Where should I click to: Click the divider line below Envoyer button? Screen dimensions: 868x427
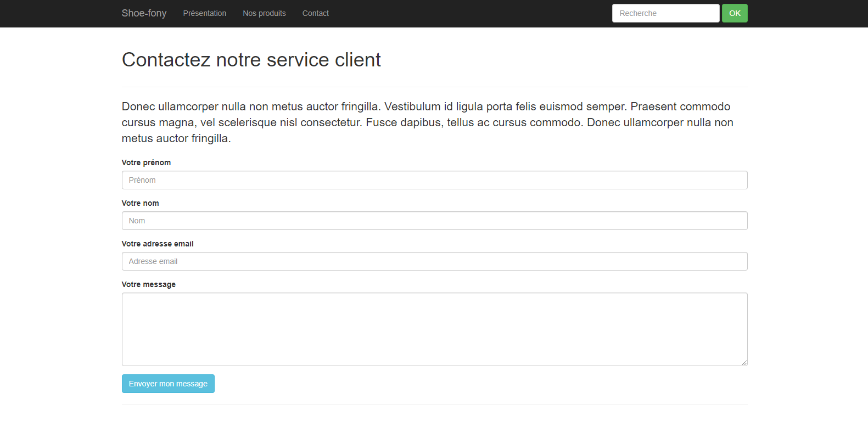click(x=434, y=404)
